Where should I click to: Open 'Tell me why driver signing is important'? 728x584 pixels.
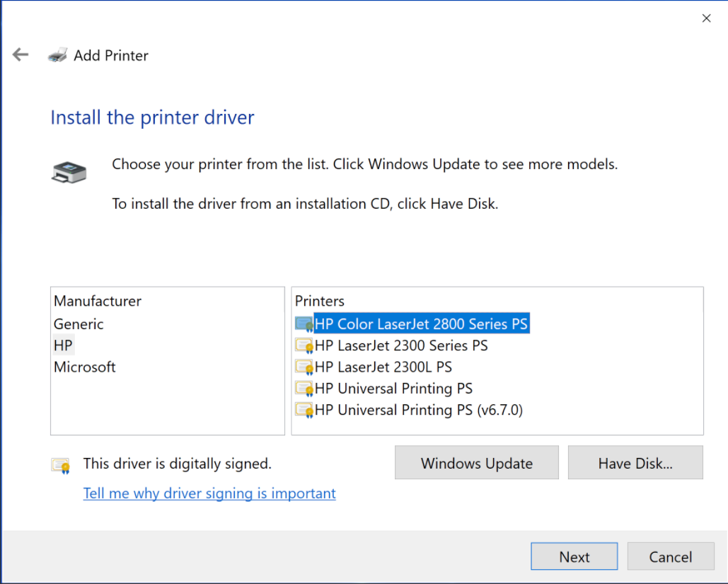coord(209,493)
